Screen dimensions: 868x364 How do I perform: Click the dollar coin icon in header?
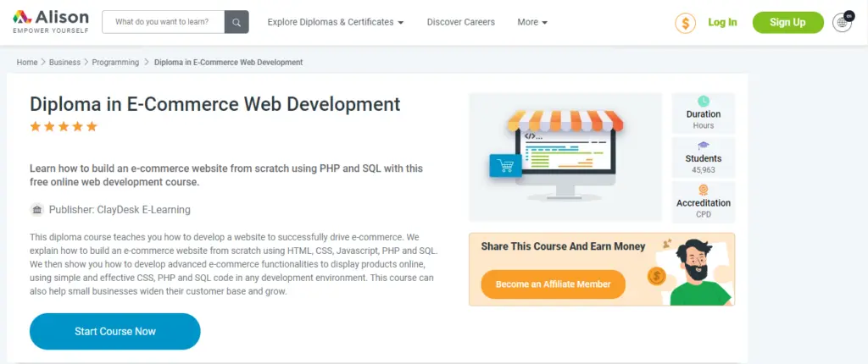685,23
